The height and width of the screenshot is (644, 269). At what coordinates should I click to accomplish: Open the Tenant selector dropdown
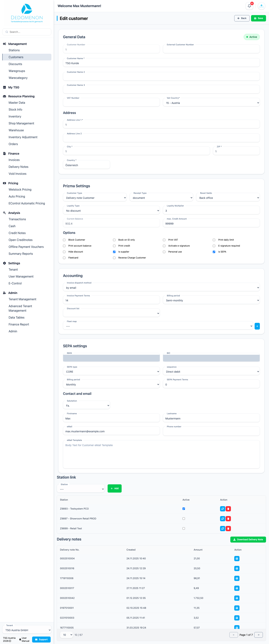point(27,630)
